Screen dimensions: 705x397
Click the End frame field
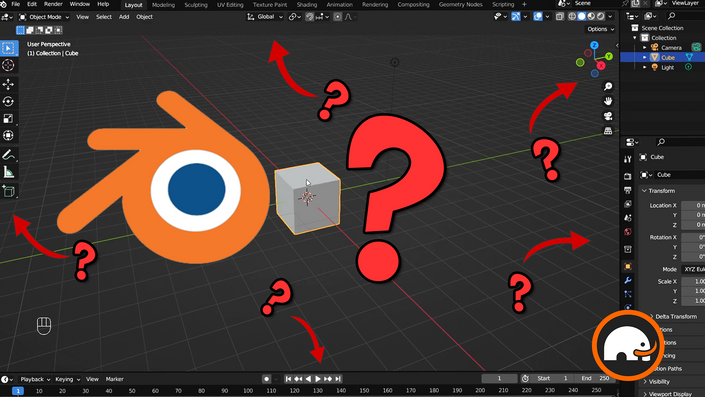(595, 379)
